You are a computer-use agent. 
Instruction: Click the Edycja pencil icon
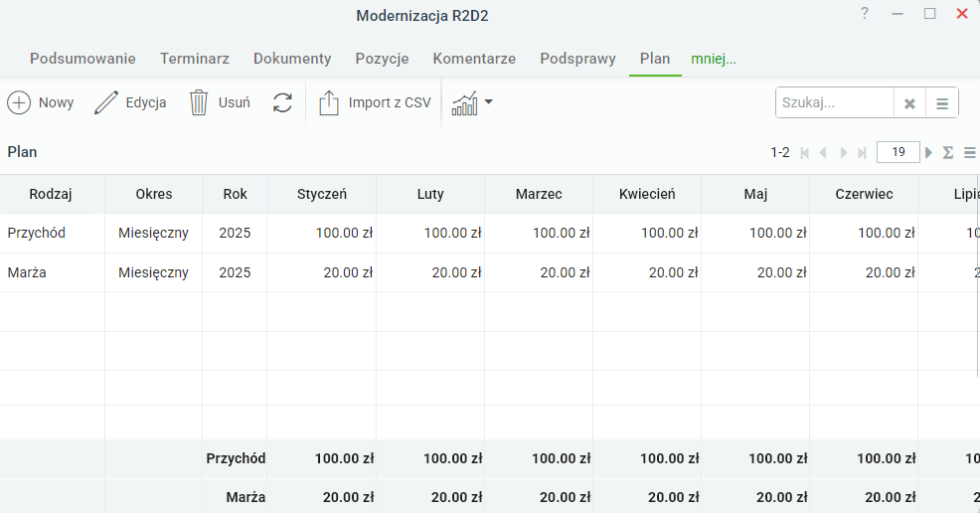(105, 102)
